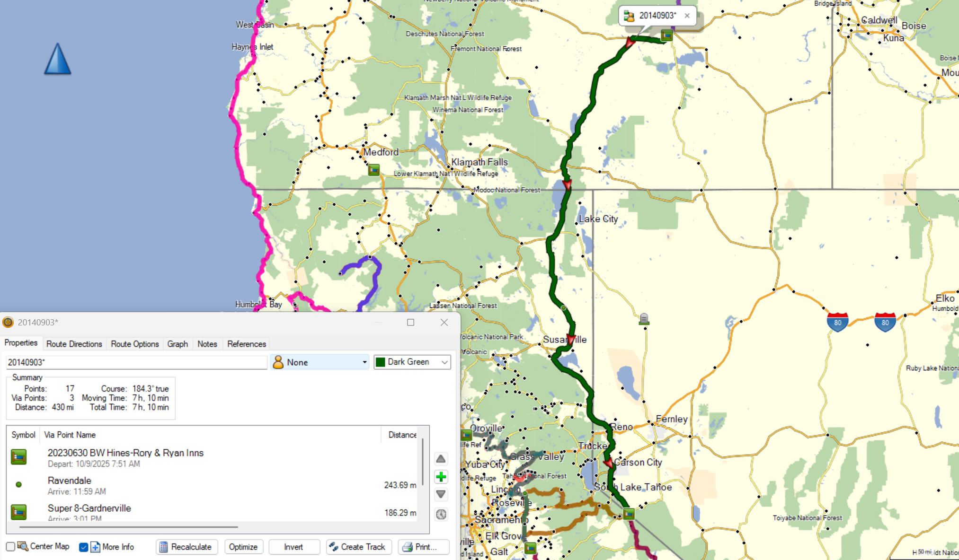Move via point down with arrow icon
The width and height of the screenshot is (959, 560).
point(441,494)
